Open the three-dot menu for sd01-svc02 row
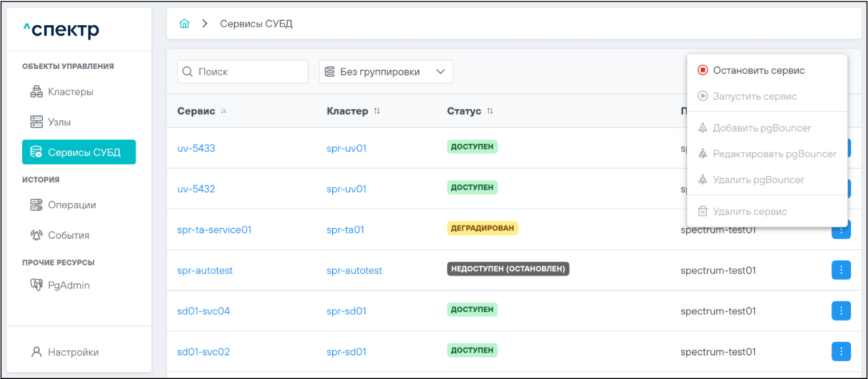 pyautogui.click(x=841, y=352)
